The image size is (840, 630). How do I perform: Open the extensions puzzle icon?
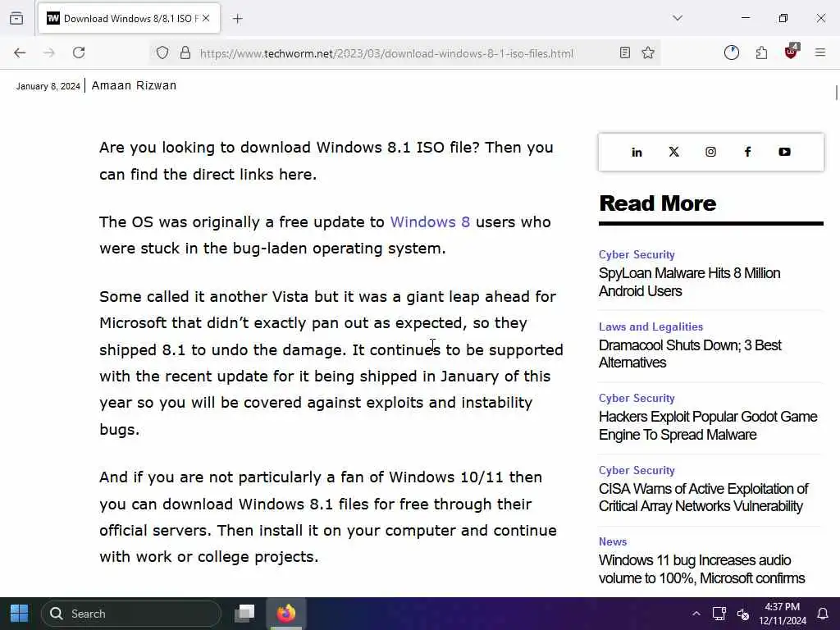761,52
